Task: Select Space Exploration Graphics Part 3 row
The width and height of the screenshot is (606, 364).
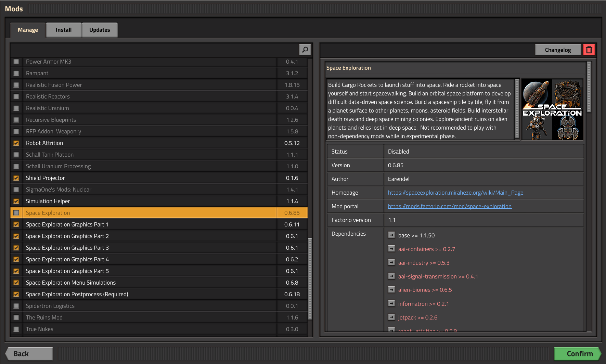Action: click(x=159, y=248)
